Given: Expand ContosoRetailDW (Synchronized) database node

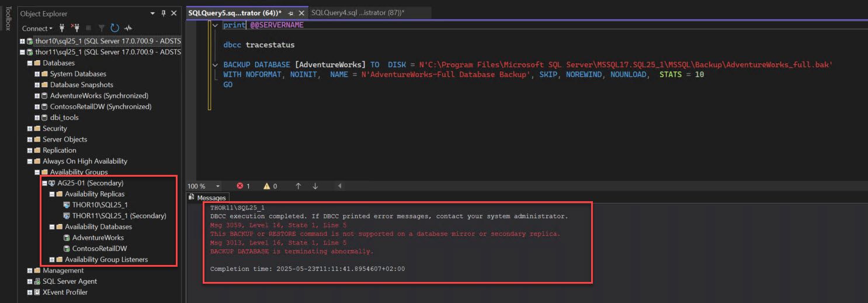Looking at the screenshot, I should coord(37,106).
